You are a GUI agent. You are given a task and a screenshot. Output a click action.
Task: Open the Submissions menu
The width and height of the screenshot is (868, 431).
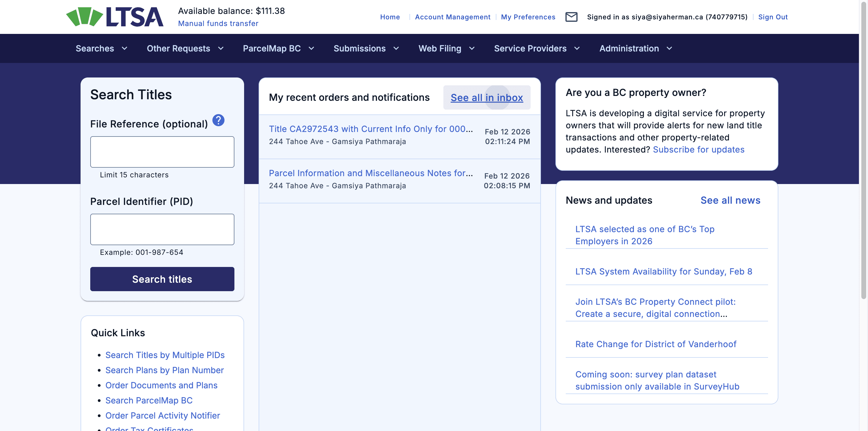tap(359, 48)
